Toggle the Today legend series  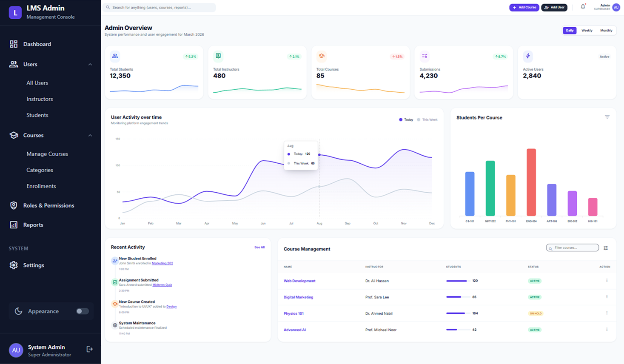click(406, 120)
